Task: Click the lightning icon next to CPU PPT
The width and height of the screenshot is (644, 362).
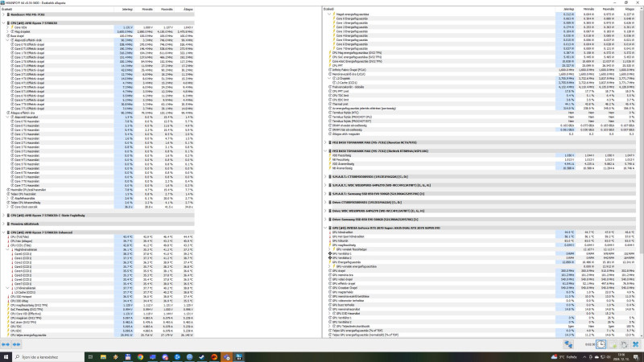Action: [330, 66]
